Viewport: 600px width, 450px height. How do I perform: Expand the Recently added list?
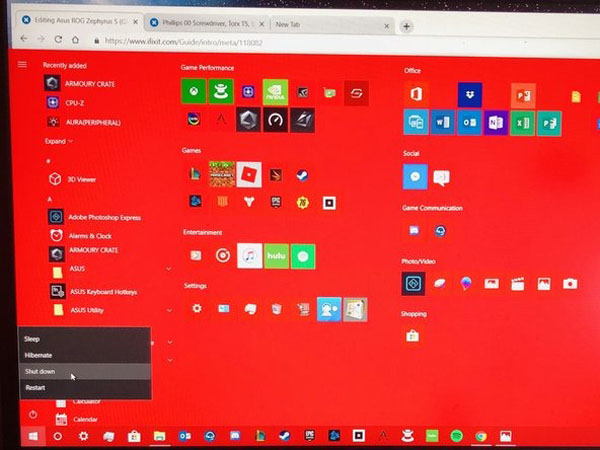[x=59, y=141]
